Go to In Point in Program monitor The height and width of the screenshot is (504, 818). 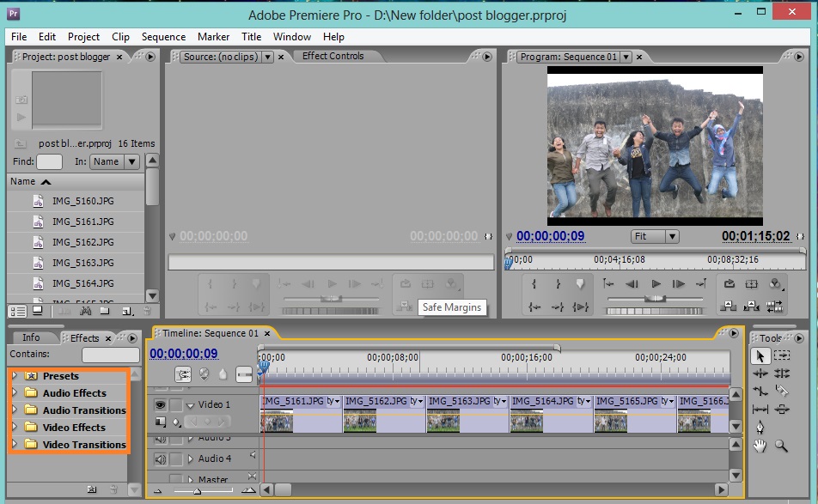[x=534, y=307]
